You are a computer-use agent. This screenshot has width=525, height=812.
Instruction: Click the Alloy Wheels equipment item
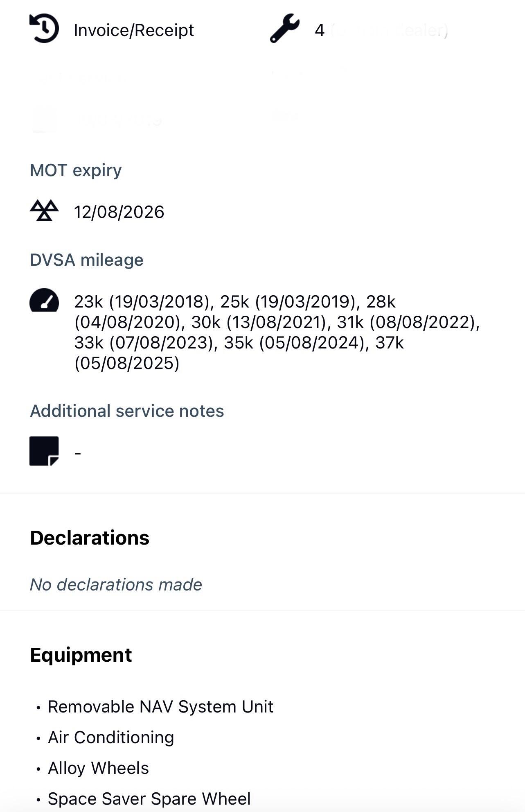coord(98,768)
